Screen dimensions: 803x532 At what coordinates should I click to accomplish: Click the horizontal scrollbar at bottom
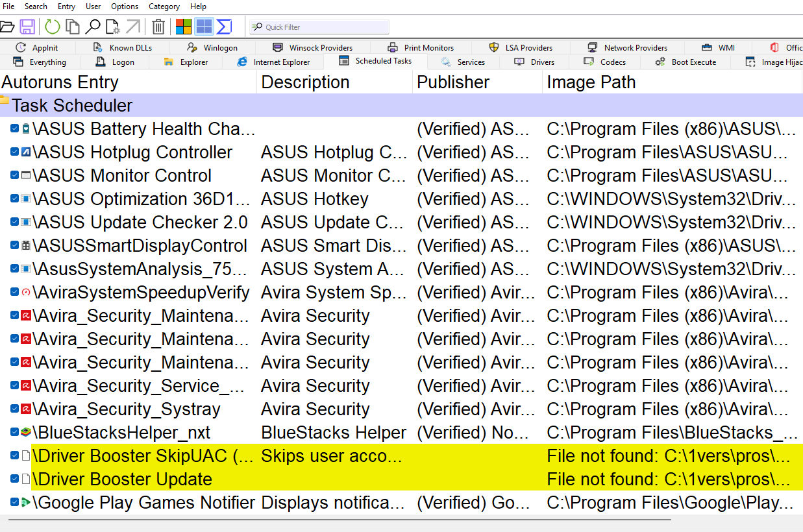(x=340, y=520)
